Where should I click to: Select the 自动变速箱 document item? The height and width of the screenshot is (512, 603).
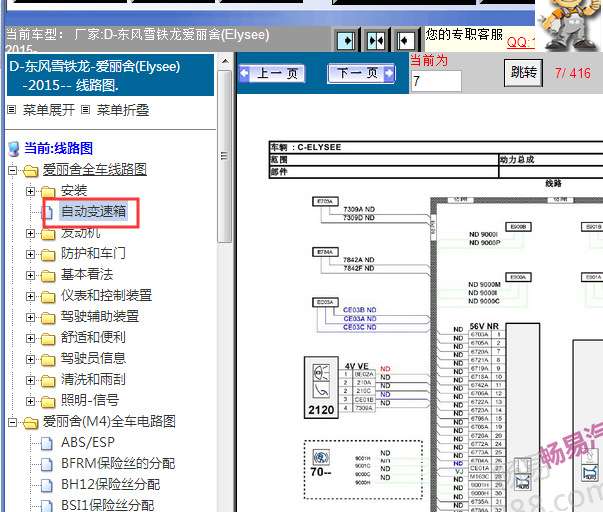click(94, 212)
